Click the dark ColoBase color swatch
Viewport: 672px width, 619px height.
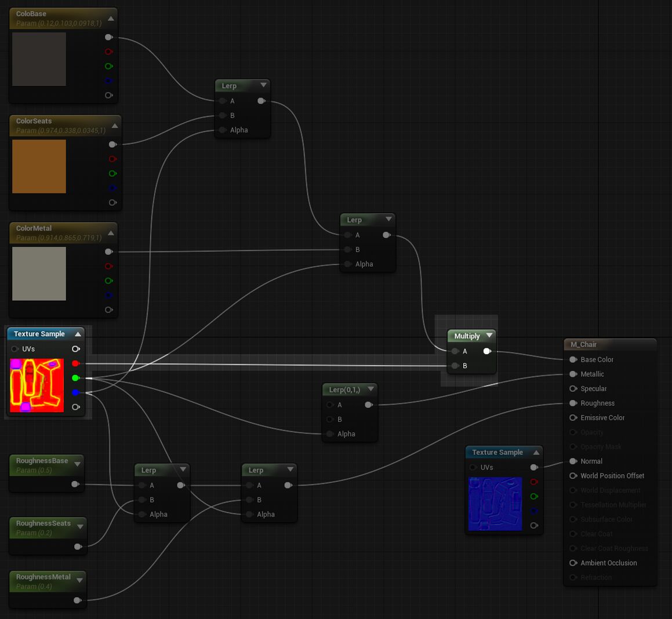(x=39, y=59)
